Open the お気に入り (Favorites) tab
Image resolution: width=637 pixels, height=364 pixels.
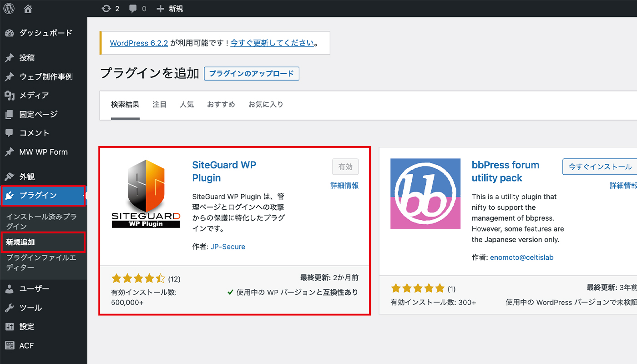[266, 104]
